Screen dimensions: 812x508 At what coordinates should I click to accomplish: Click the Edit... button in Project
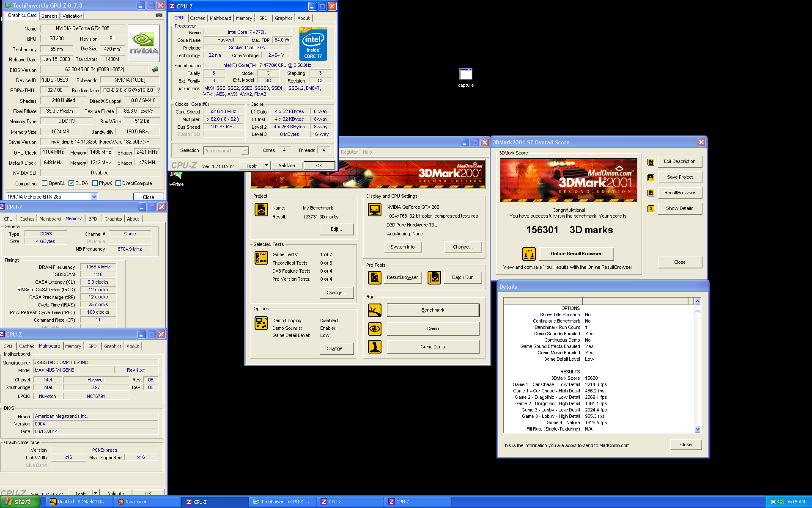[336, 229]
